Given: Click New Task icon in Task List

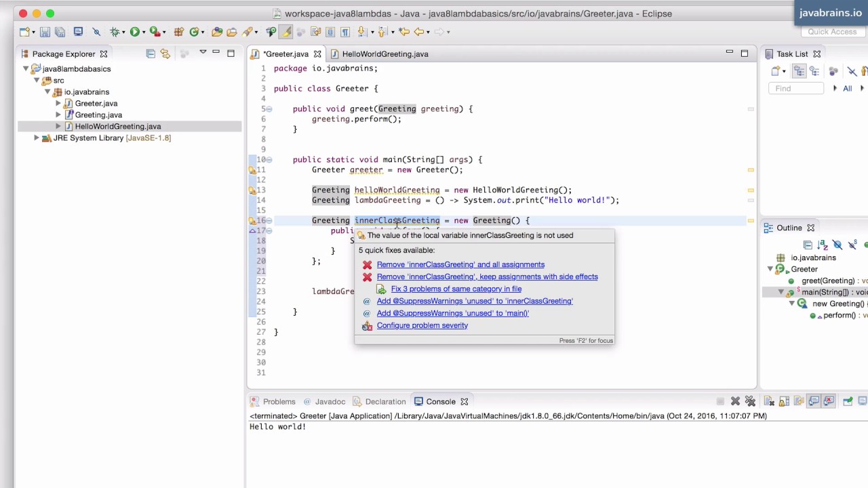Looking at the screenshot, I should pos(776,71).
